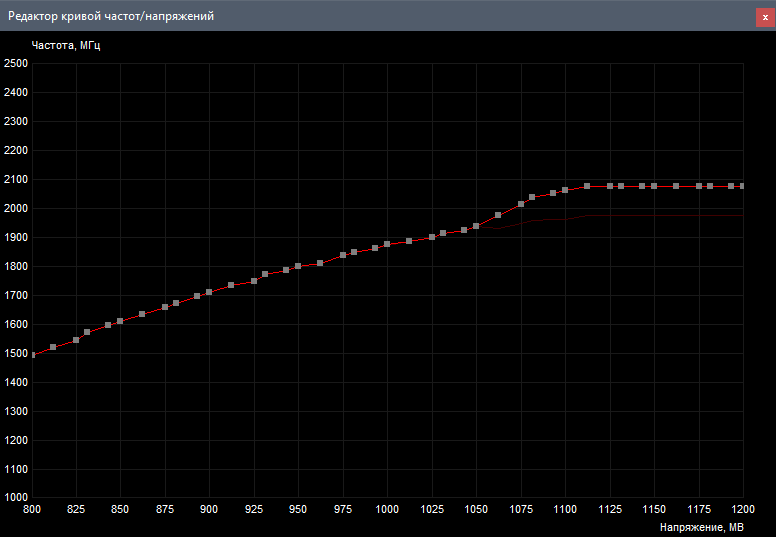Image resolution: width=776 pixels, height=537 pixels.
Task: Select the curve point at 875 mV
Action: (x=165, y=307)
